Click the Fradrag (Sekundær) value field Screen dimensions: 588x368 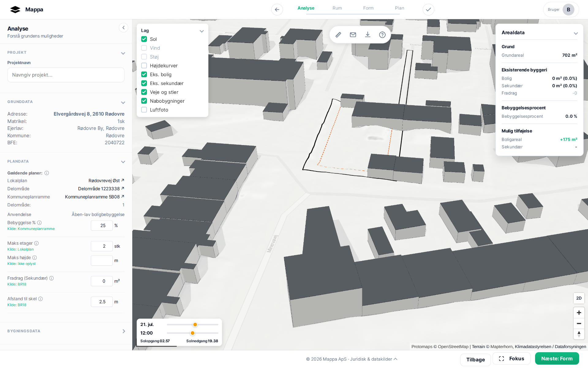coord(102,281)
